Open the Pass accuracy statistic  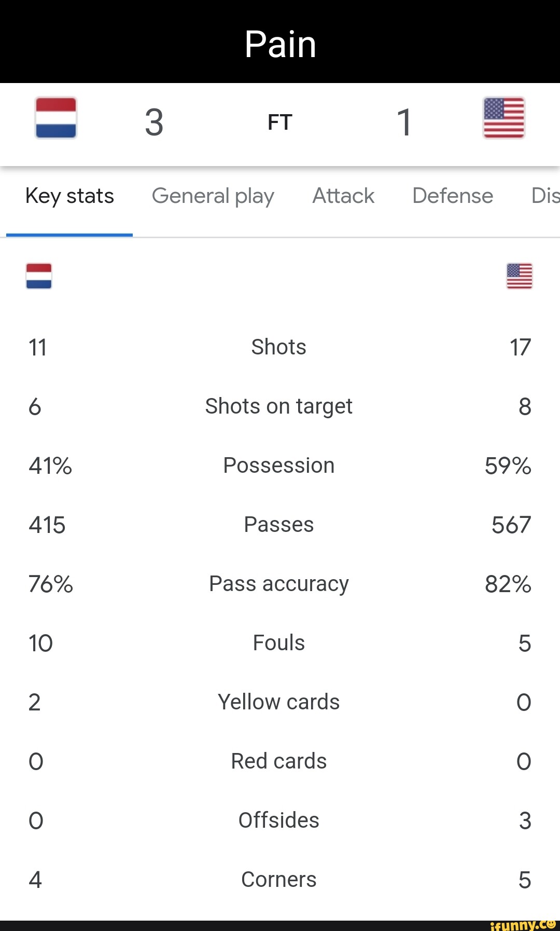[278, 583]
